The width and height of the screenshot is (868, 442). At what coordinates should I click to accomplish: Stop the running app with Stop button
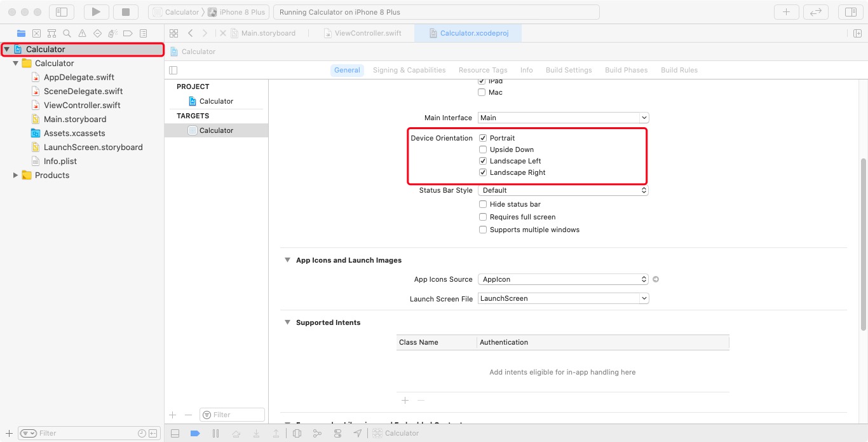(x=126, y=12)
